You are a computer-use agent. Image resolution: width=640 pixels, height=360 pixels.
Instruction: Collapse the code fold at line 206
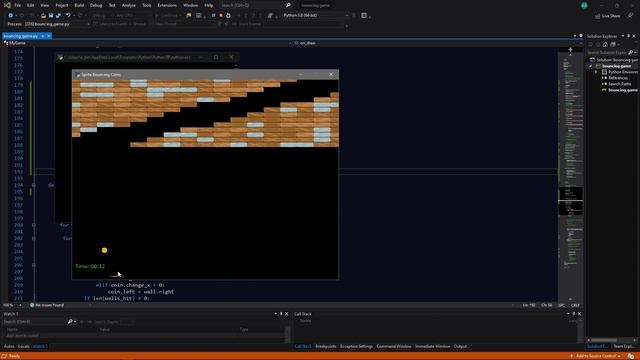(x=34, y=265)
